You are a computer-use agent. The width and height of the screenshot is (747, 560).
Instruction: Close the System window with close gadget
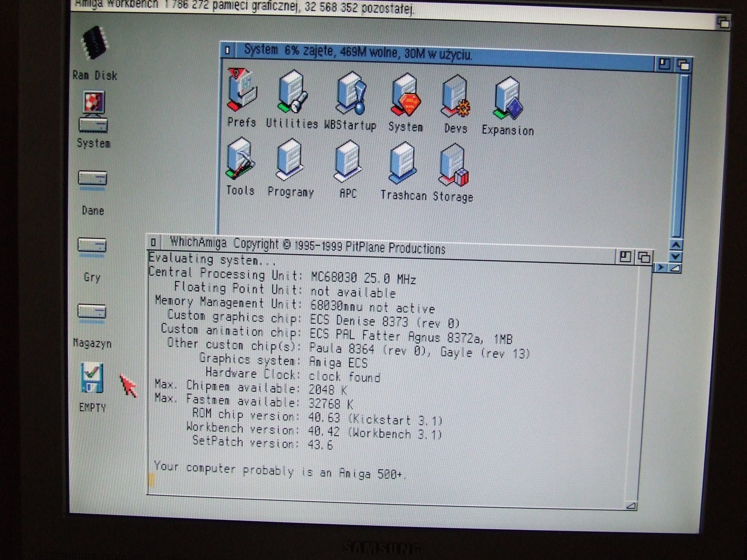pyautogui.click(x=228, y=50)
